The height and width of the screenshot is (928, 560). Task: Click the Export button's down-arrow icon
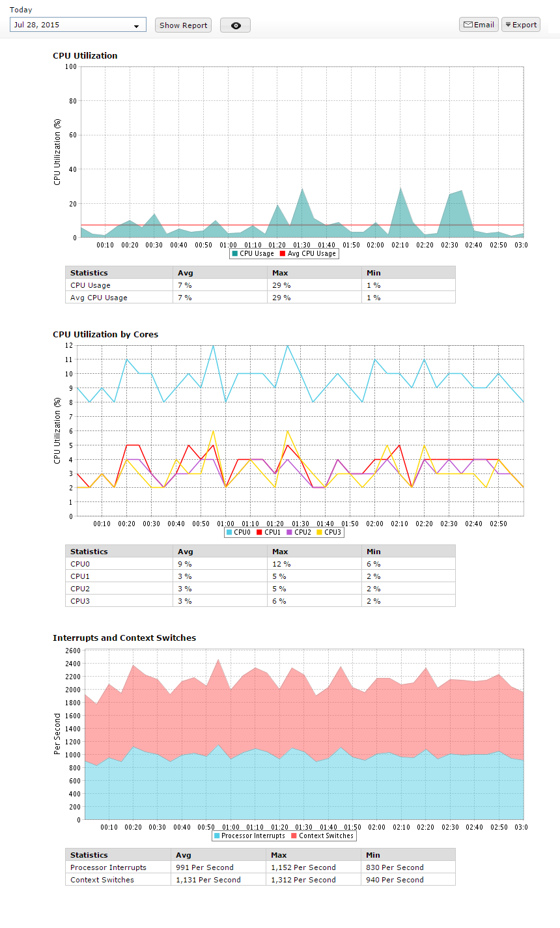(x=508, y=25)
